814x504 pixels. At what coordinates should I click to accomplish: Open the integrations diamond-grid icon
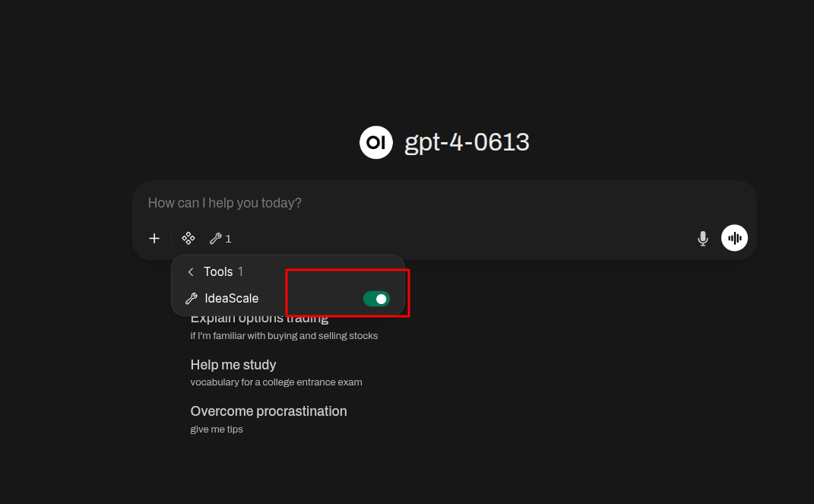coord(188,239)
